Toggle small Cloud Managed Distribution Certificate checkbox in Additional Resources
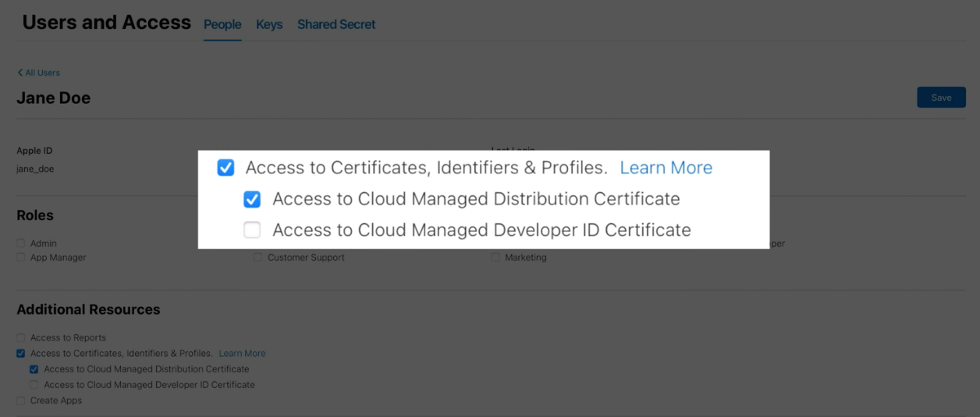Image resolution: width=980 pixels, height=417 pixels. (34, 369)
